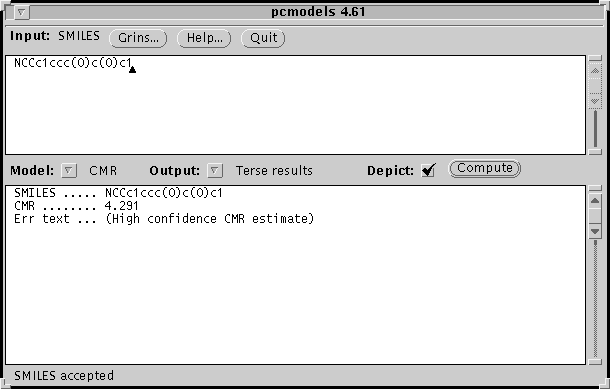The height and width of the screenshot is (389, 610).
Task: Click the up arrow of input scrollbar
Action: pyautogui.click(x=595, y=71)
